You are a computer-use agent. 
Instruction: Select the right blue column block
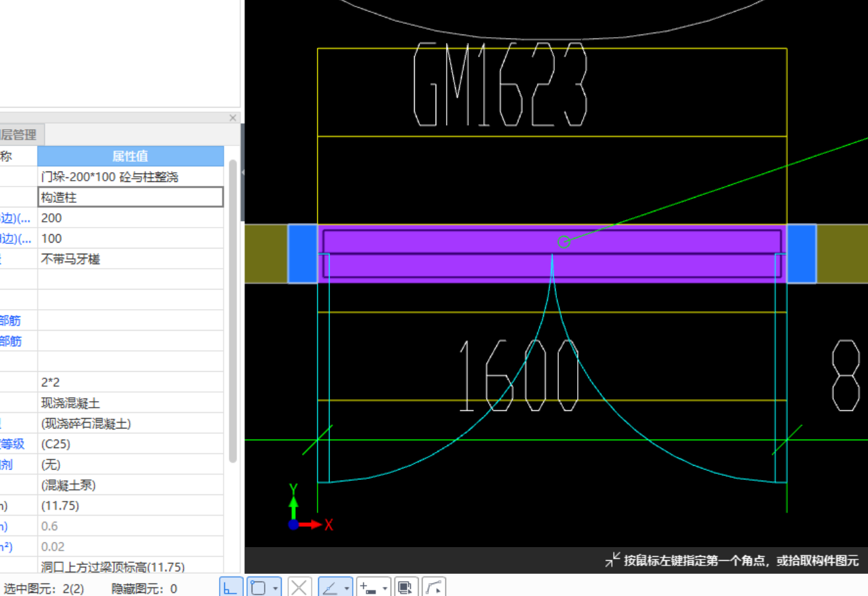(801, 254)
